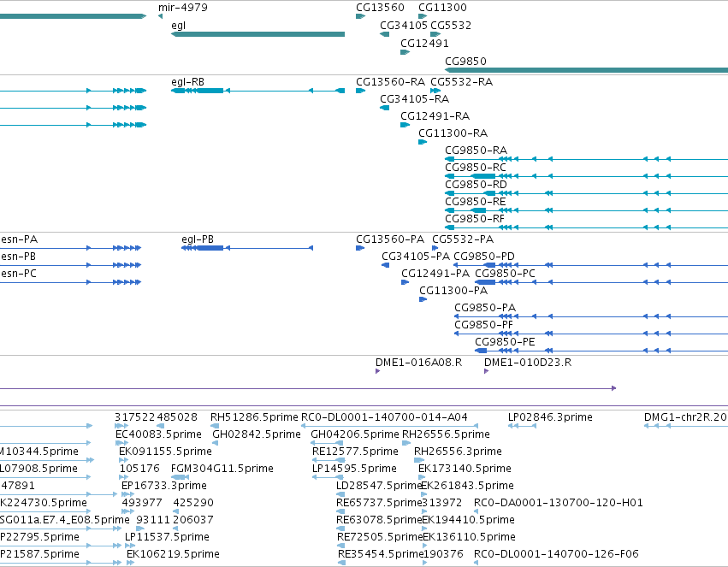Click transcript label CG9850-RE

tap(476, 202)
